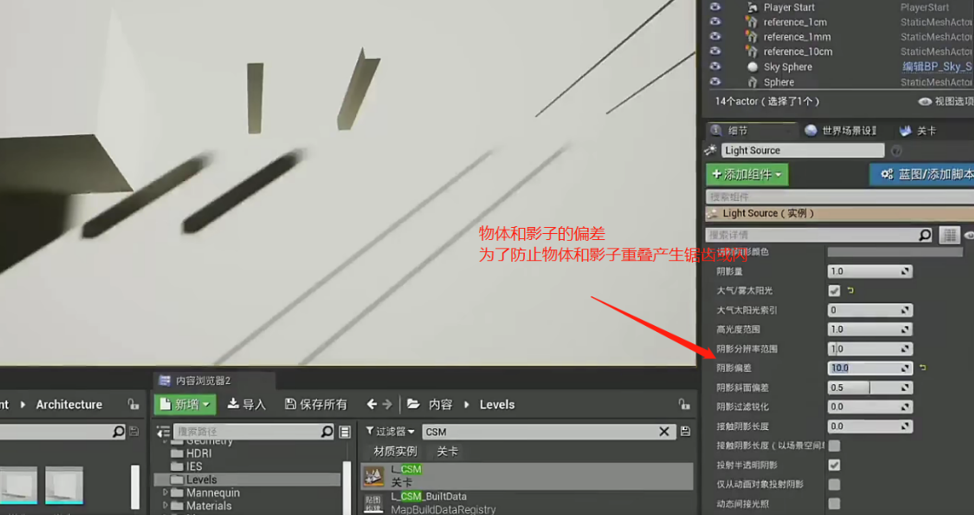The image size is (974, 515).
Task: Click the green 添加组件 button
Action: pyautogui.click(x=747, y=174)
